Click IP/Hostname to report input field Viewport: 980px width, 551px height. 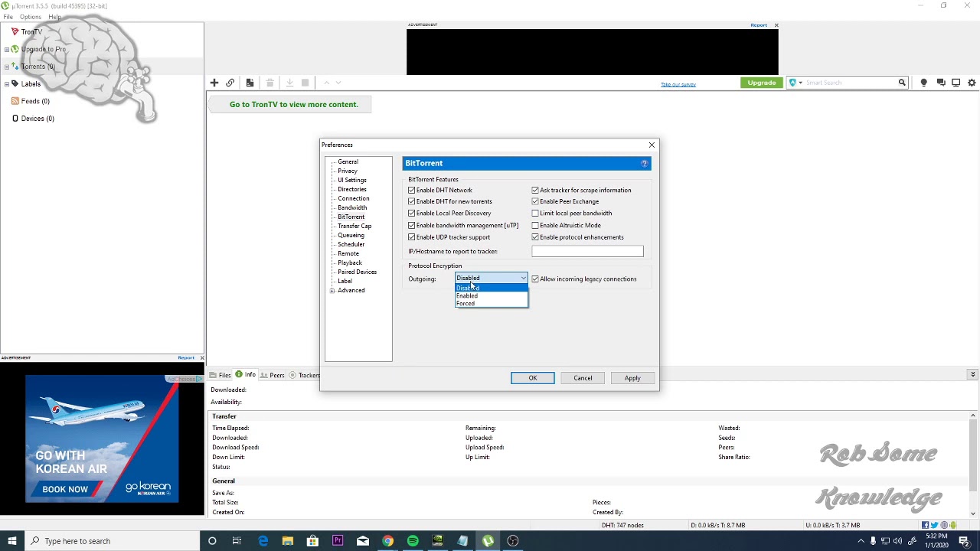[x=587, y=251]
